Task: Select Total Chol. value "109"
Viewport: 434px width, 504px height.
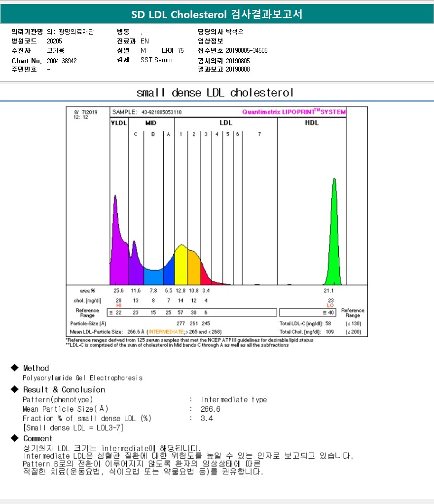Action: click(x=329, y=332)
